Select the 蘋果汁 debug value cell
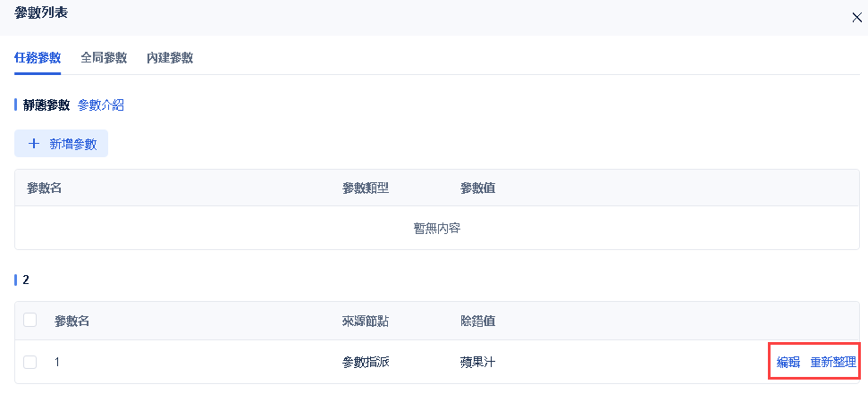The image size is (868, 393). click(x=477, y=362)
